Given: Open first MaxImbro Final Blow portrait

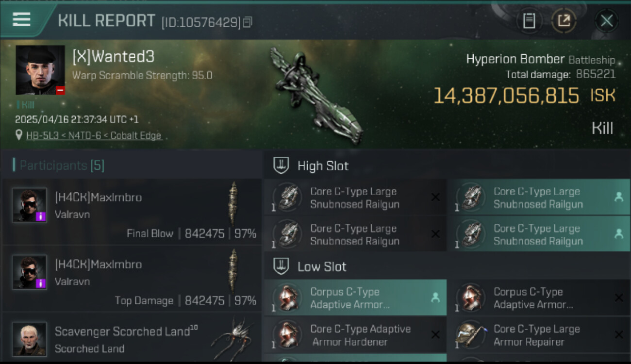Looking at the screenshot, I should click(30, 205).
